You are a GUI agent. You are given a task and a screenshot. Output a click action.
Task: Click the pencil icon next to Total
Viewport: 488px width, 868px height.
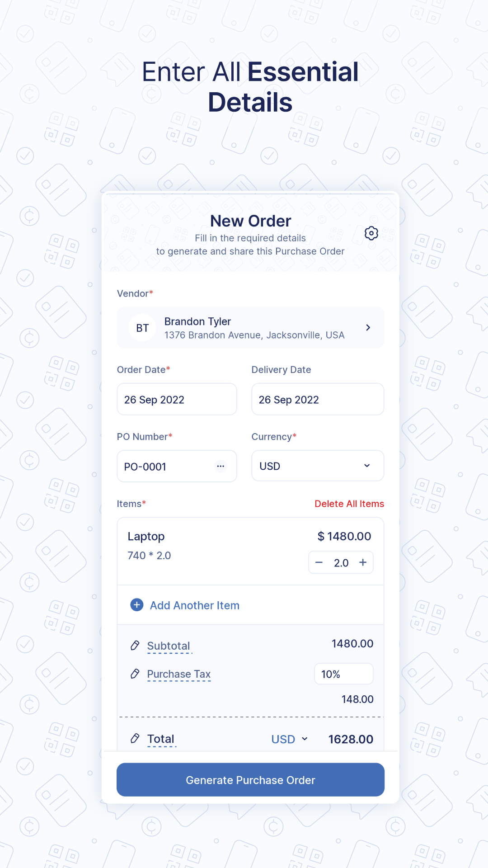(x=135, y=739)
